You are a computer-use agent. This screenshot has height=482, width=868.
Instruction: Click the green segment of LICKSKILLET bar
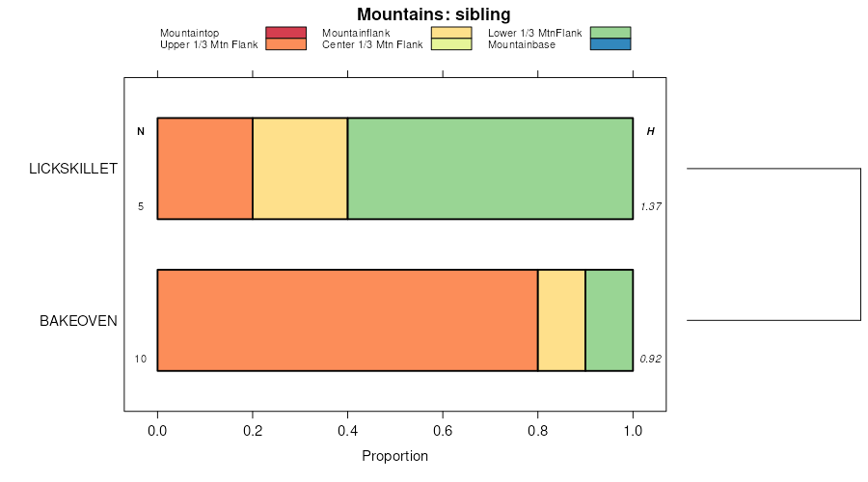click(x=490, y=169)
